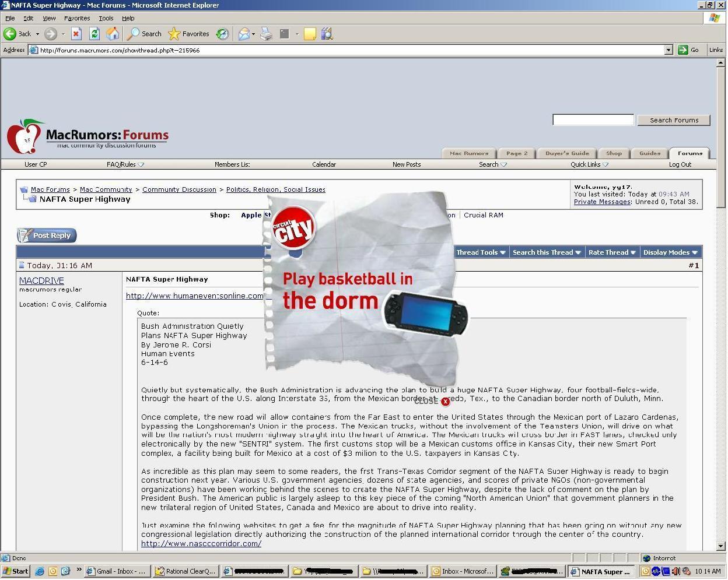Click the Stop loading icon
Viewport: 728px width, 580px height.
pos(76,34)
